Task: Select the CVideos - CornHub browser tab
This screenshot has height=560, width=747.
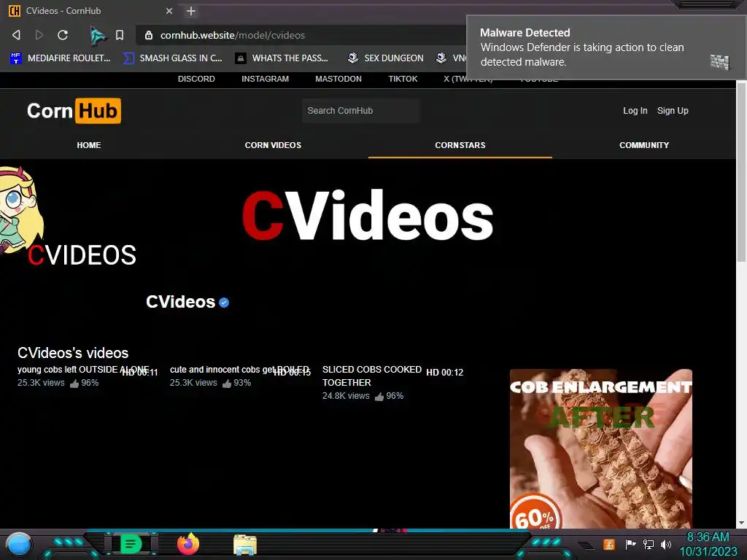Action: pos(90,11)
